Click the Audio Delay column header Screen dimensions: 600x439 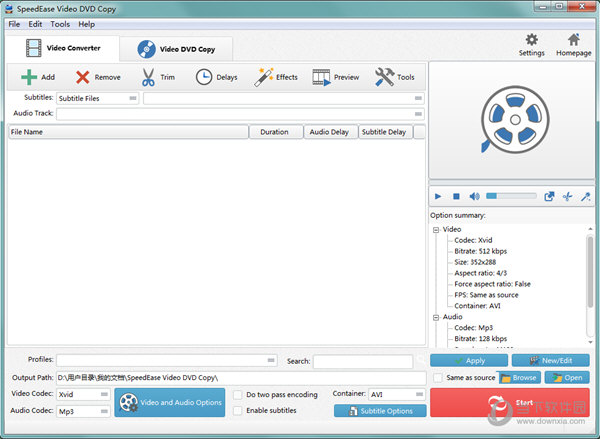(x=331, y=132)
